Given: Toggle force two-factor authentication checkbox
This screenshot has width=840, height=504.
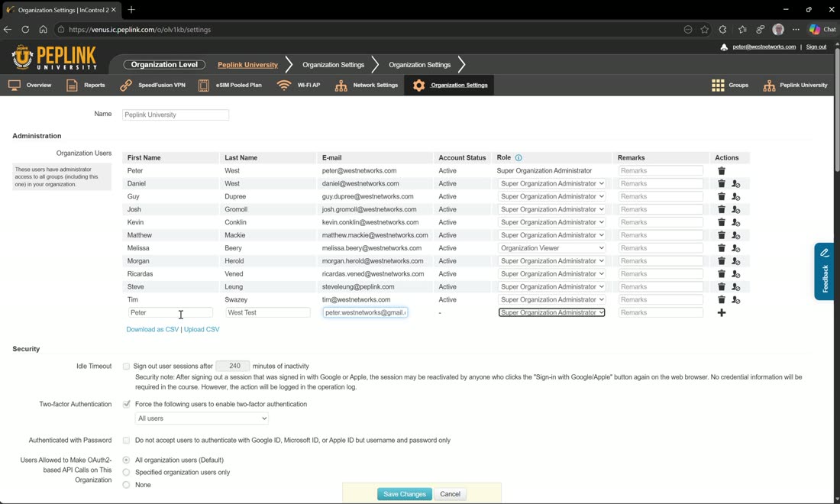Looking at the screenshot, I should pos(127,405).
